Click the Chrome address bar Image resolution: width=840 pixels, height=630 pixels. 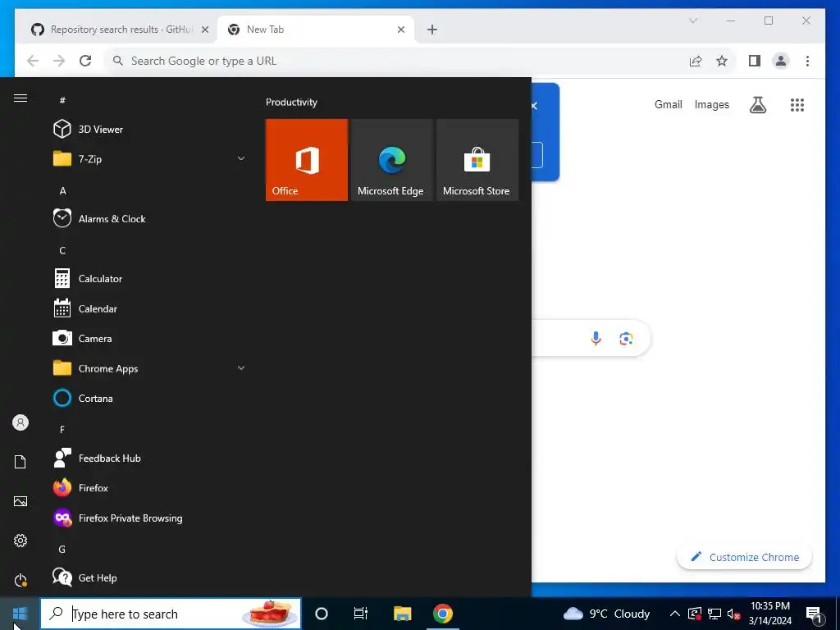coord(396,61)
